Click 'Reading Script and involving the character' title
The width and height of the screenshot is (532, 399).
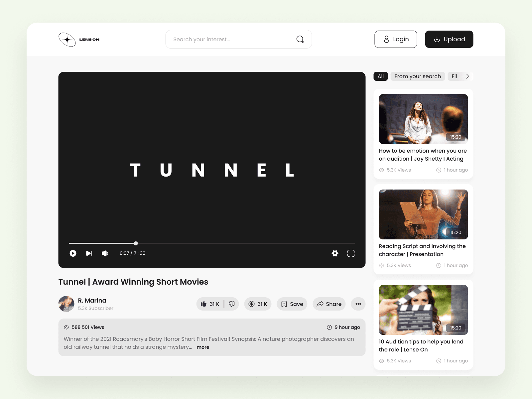tap(422, 250)
